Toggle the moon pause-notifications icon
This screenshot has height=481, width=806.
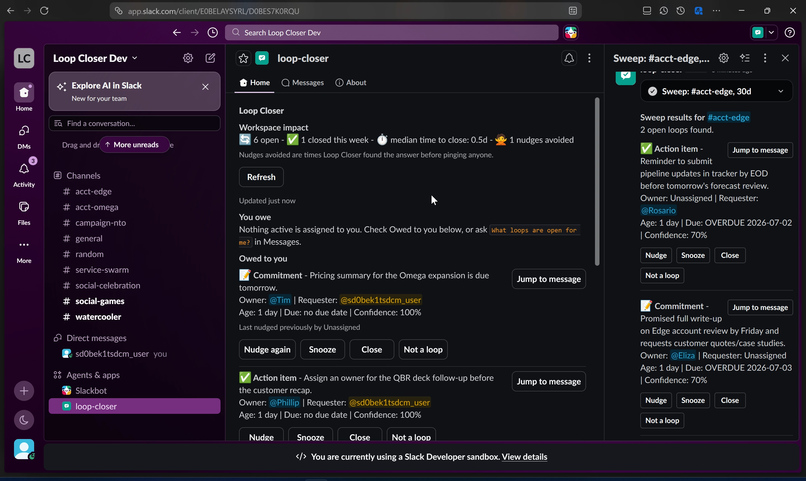click(24, 420)
